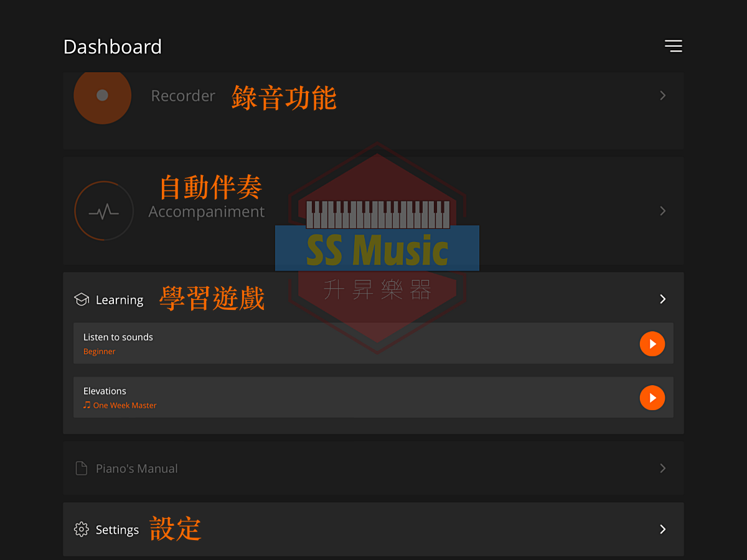Play the Listen to sounds lesson

pos(652,343)
